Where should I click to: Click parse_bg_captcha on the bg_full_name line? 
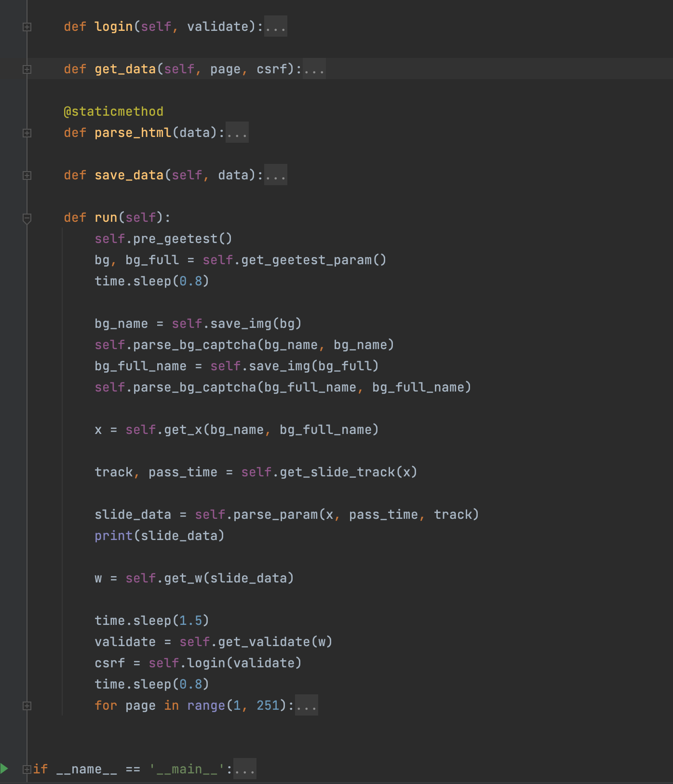195,387
